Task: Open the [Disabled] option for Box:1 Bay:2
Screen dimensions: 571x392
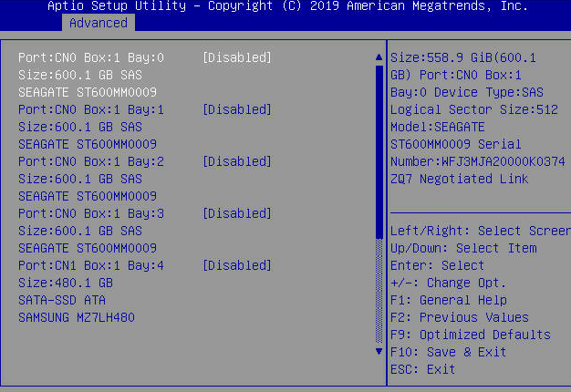Action: 237,161
